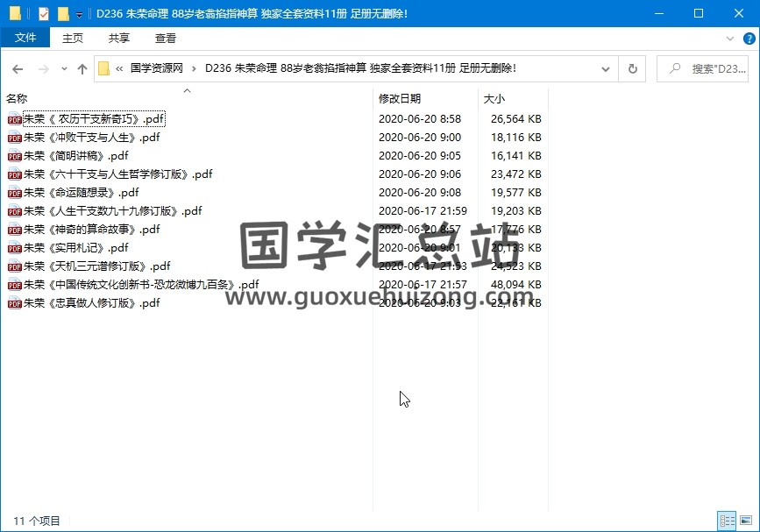Screen dimensions: 760x532
Task: Go up one folder level
Action: click(x=82, y=69)
